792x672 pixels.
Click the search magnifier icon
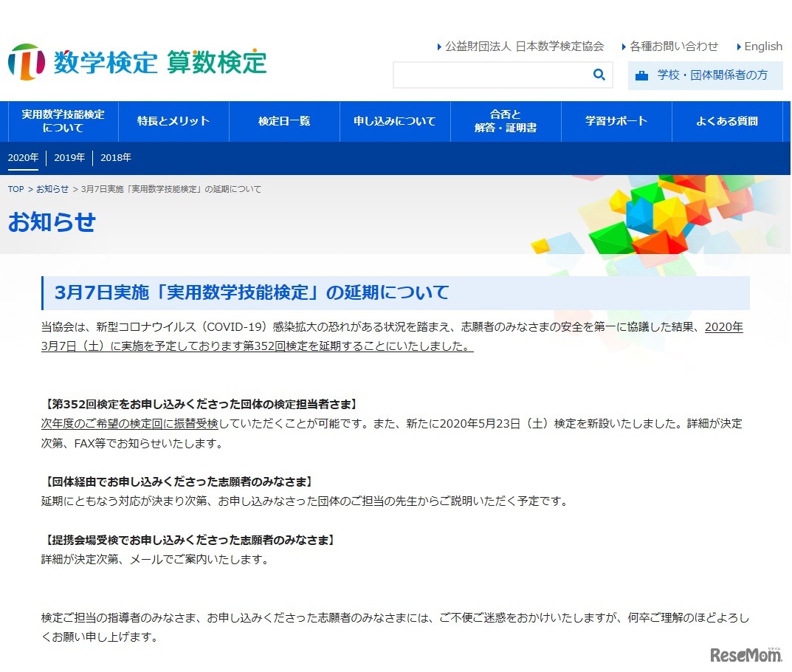[x=599, y=75]
